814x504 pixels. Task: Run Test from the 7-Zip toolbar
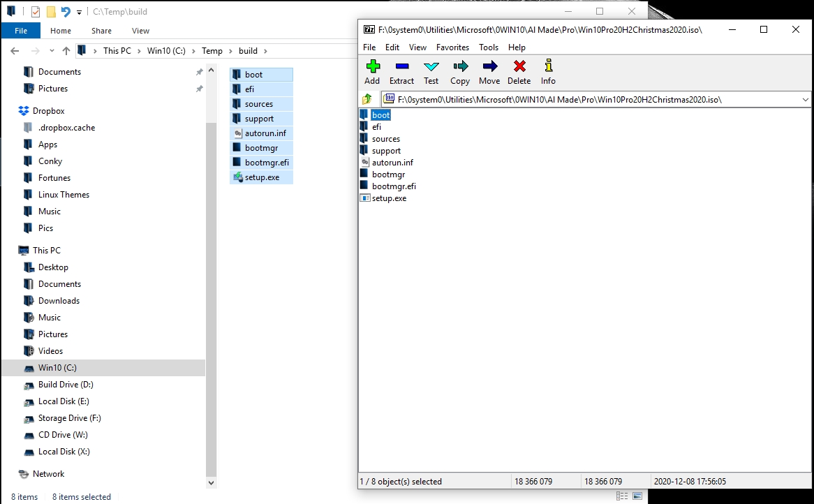431,72
